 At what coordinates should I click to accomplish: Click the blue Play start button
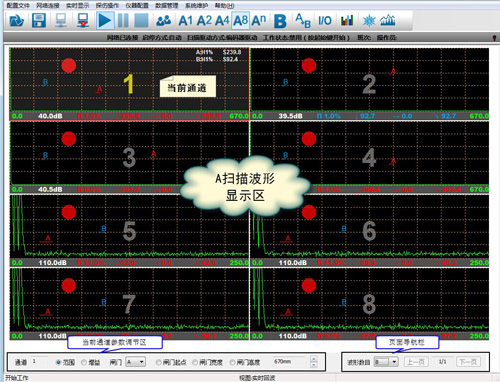[105, 21]
